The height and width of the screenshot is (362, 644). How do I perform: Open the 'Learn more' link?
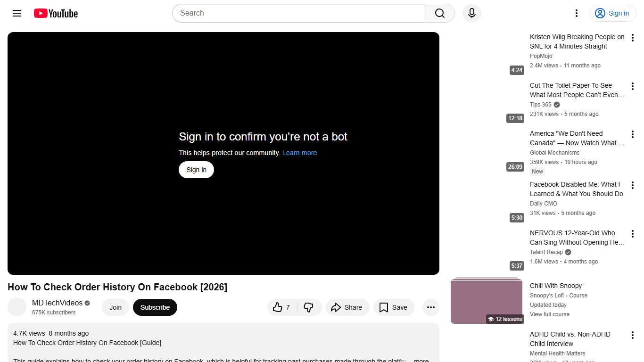299,152
